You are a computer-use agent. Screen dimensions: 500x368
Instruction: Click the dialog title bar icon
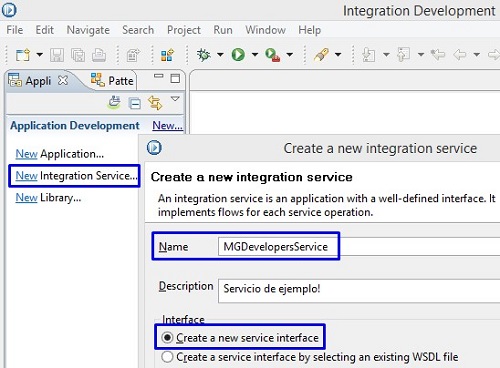[154, 148]
